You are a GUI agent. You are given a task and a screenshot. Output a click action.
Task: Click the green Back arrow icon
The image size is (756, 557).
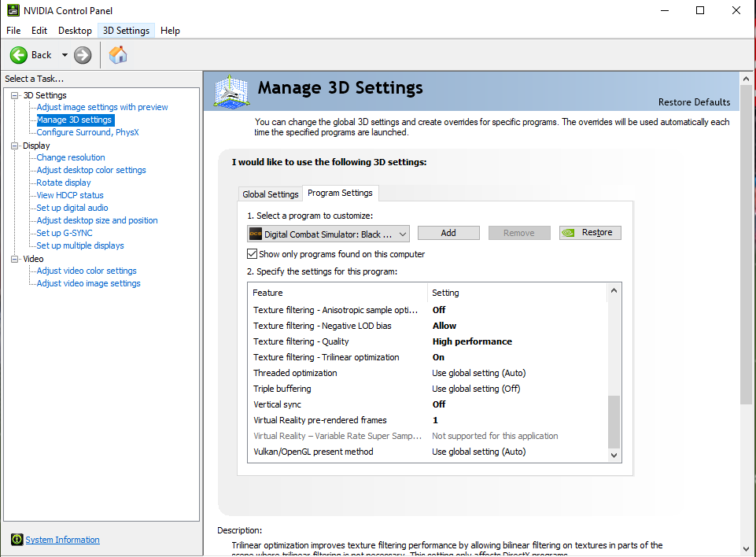coord(19,55)
